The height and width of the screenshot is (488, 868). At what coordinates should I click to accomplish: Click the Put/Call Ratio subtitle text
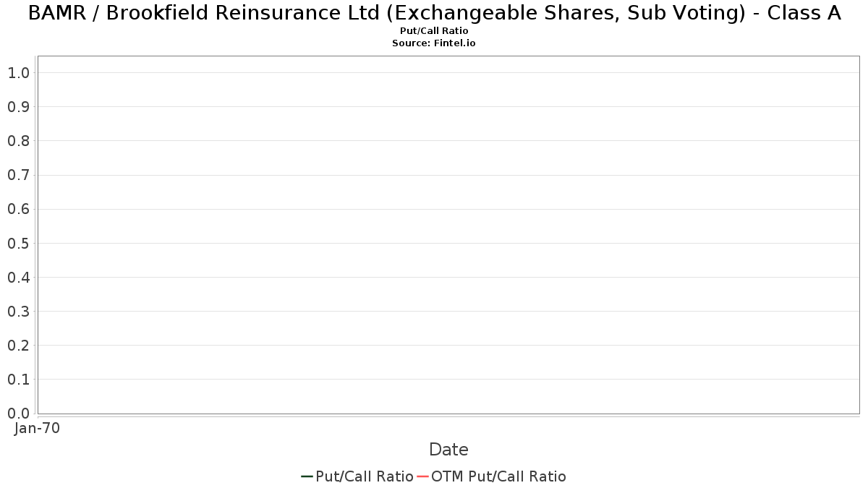pyautogui.click(x=434, y=31)
